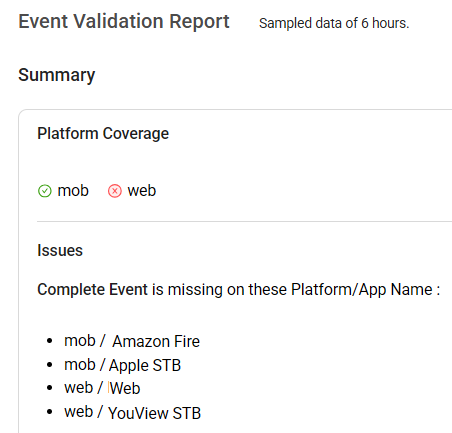Viewport: 452px width, 433px height.
Task: Click the Summary heading
Action: (x=57, y=75)
